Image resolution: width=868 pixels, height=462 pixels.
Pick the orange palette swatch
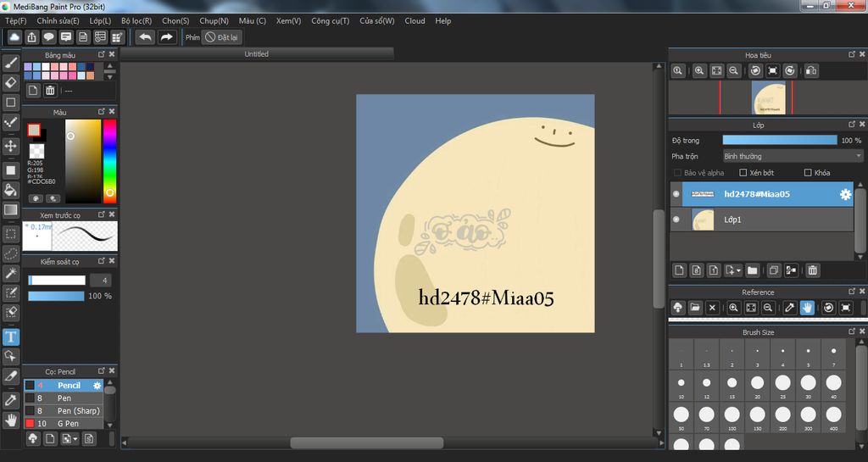pos(90,75)
